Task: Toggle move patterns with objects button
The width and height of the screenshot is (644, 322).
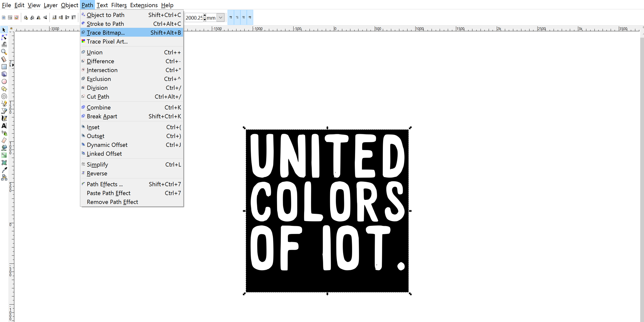Action: pyautogui.click(x=250, y=17)
